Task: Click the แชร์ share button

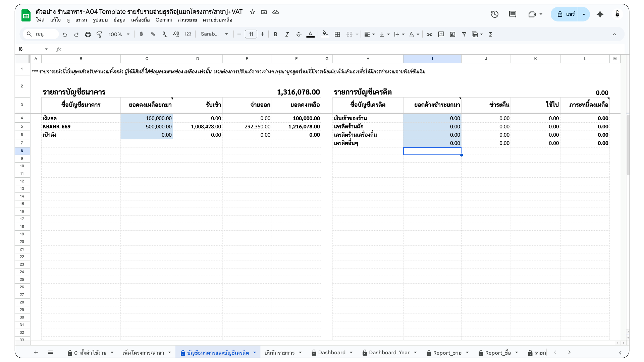Action: tap(566, 14)
